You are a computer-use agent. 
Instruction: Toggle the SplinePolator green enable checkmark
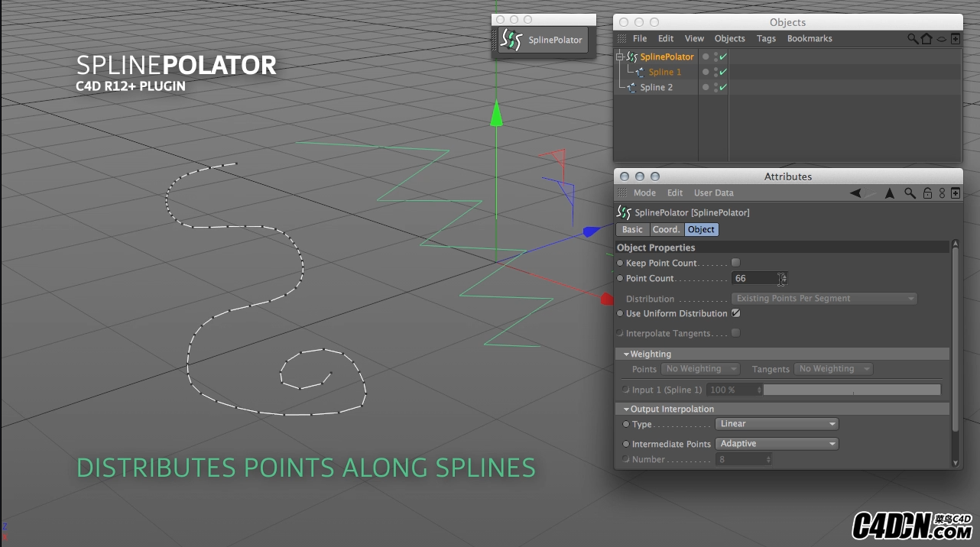click(x=722, y=57)
